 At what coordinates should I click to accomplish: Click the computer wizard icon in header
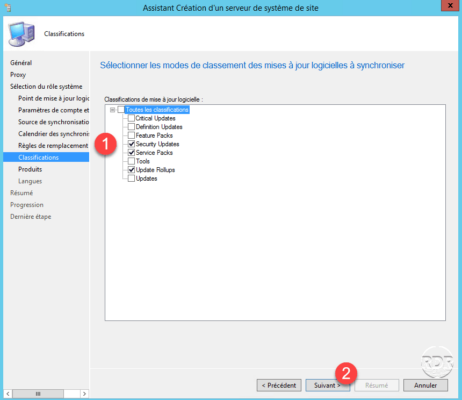[x=21, y=34]
